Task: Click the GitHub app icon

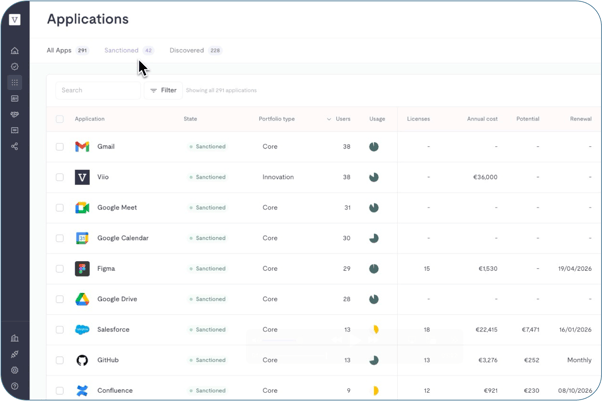Action: pyautogui.click(x=82, y=360)
